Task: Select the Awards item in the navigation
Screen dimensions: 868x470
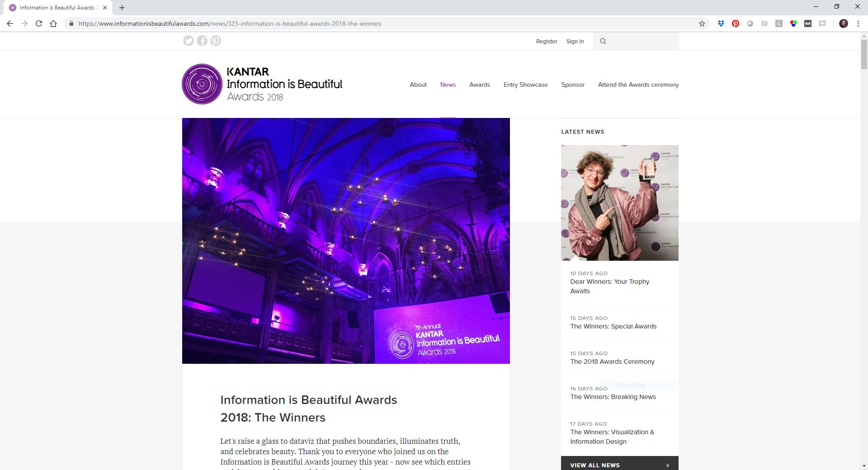Action: tap(479, 85)
